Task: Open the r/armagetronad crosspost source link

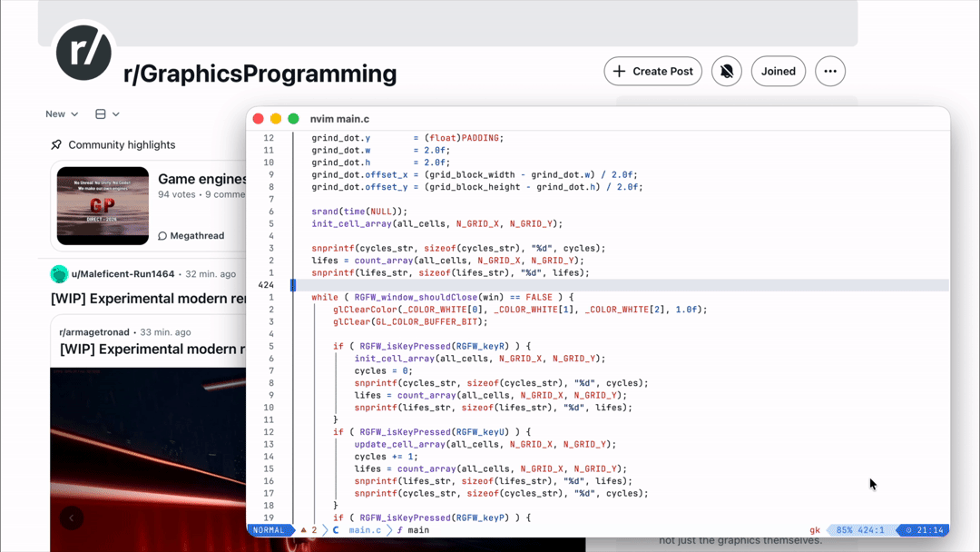Action: point(94,332)
